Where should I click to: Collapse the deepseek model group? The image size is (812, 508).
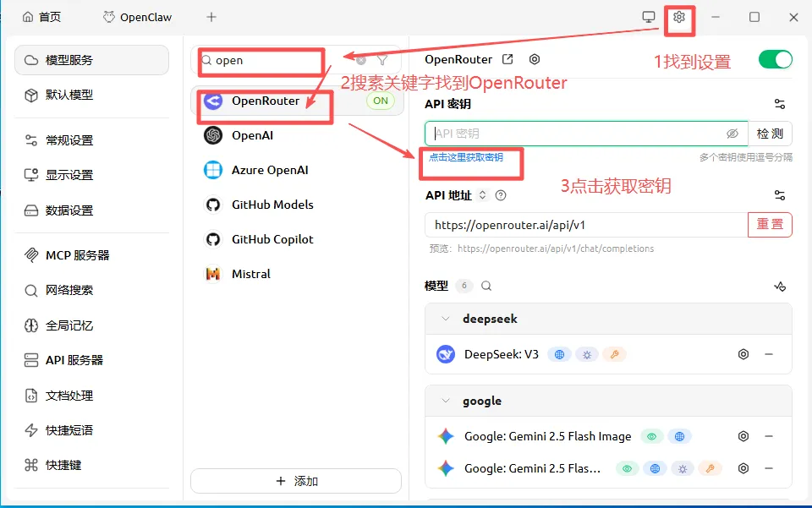pyautogui.click(x=446, y=320)
